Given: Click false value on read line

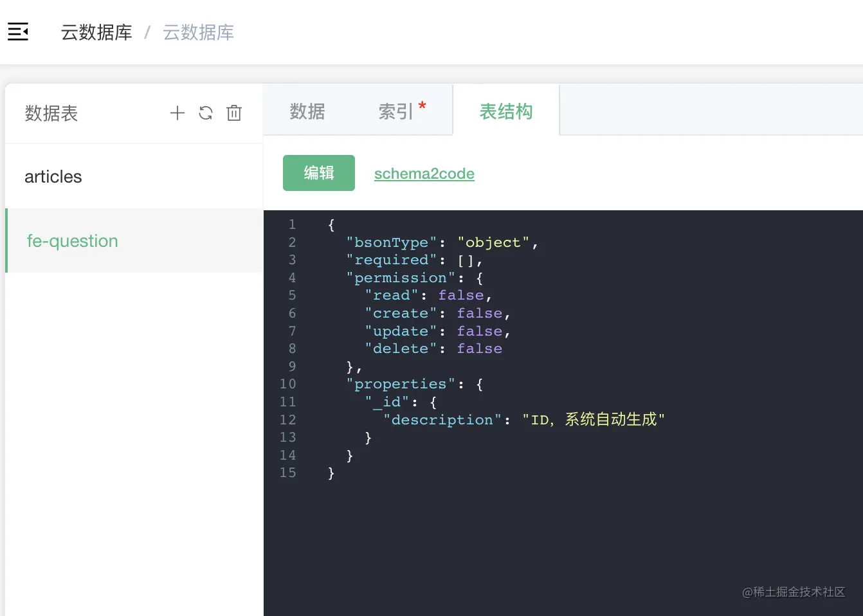Looking at the screenshot, I should 461,295.
